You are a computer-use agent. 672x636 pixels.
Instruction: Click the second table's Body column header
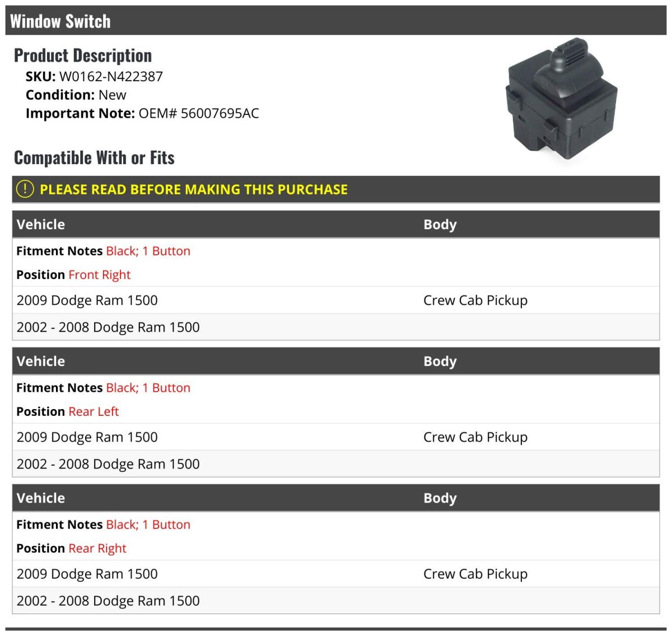(x=440, y=361)
